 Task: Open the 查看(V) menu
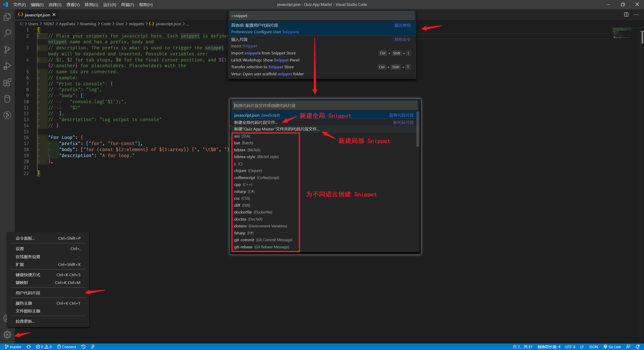pos(73,5)
